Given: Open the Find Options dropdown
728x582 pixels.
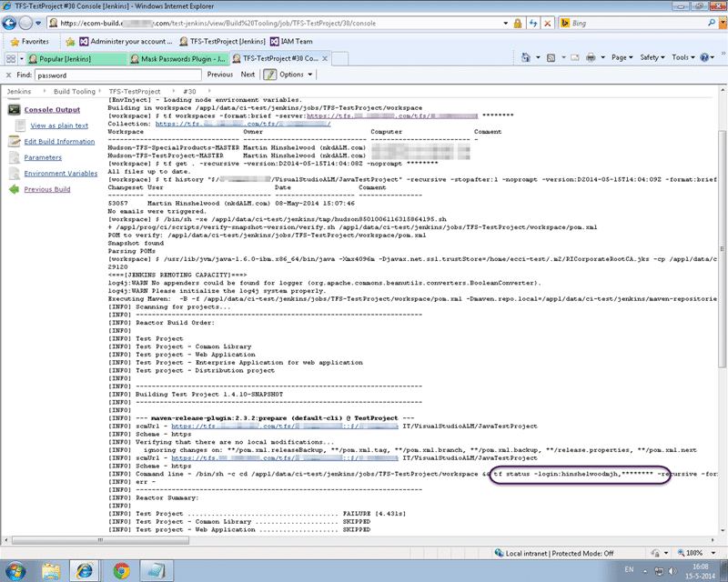Looking at the screenshot, I should [x=297, y=75].
